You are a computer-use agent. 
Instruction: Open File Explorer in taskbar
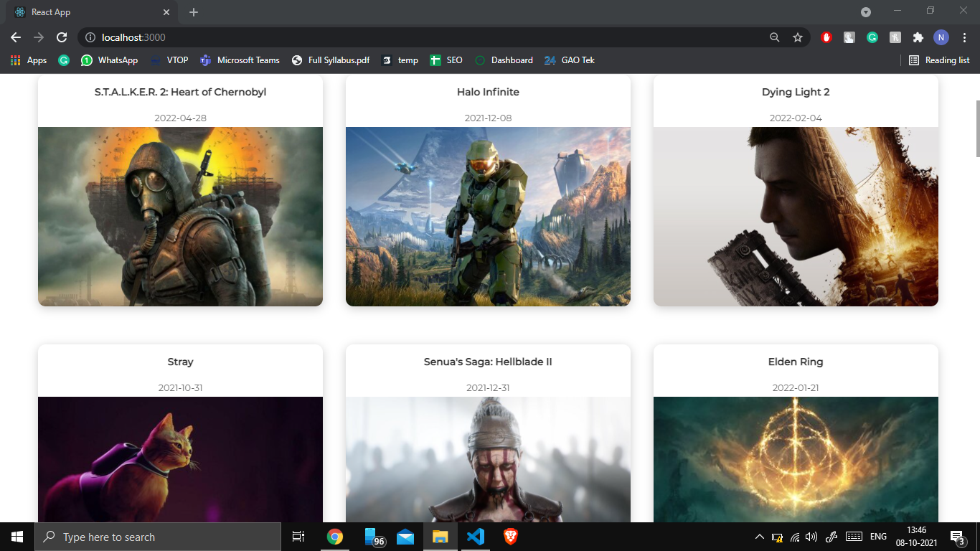[440, 537]
